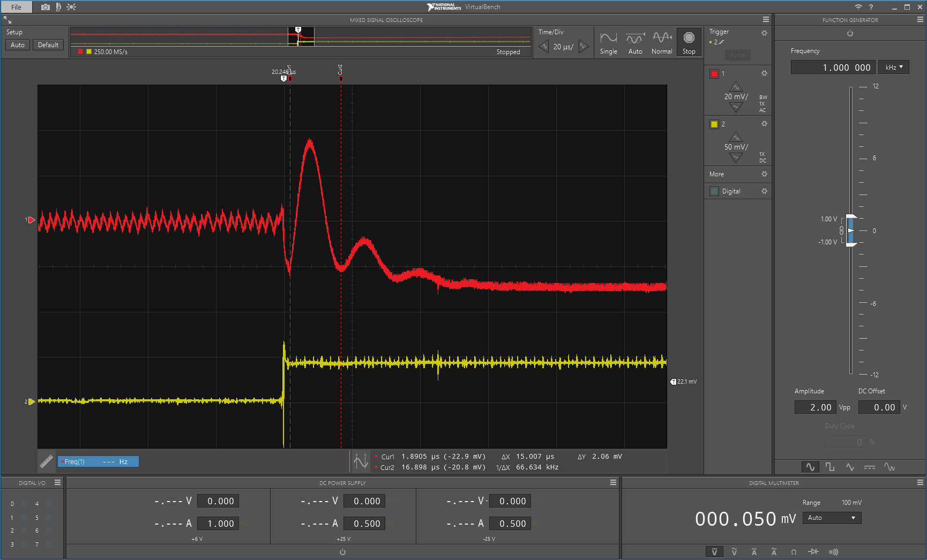The height and width of the screenshot is (560, 927).
Task: Select the resistance (ohm) measurement mode
Action: pyautogui.click(x=794, y=551)
